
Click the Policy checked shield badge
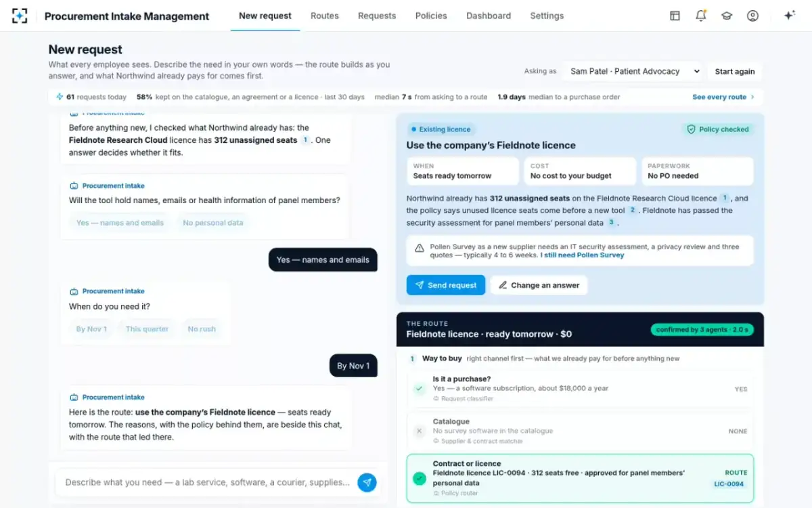[x=718, y=129]
